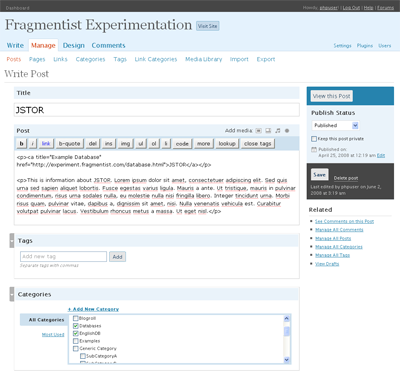Image resolution: width=400 pixels, height=375 pixels.
Task: Open the Design tab
Action: click(x=74, y=45)
